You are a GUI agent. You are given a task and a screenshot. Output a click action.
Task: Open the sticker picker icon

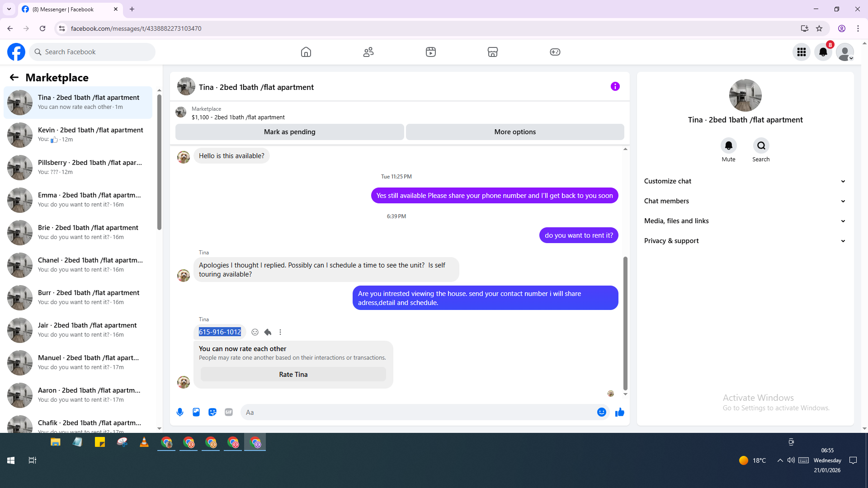pos(212,412)
